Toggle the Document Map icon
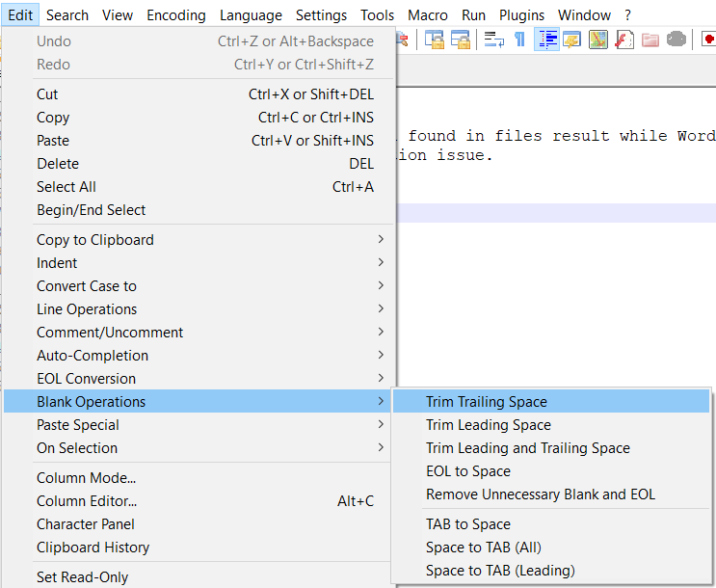This screenshot has width=716, height=588. [597, 40]
